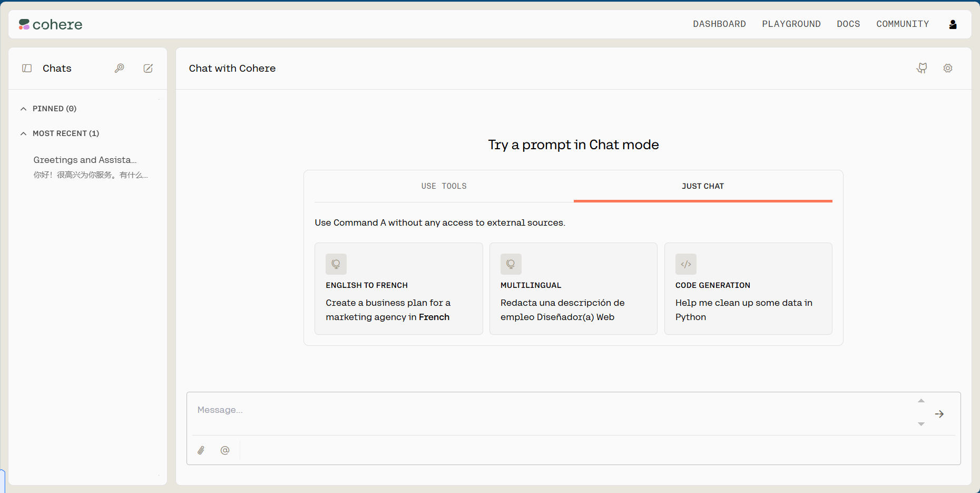The image size is (980, 493).
Task: Open chat settings gear icon
Action: click(948, 68)
